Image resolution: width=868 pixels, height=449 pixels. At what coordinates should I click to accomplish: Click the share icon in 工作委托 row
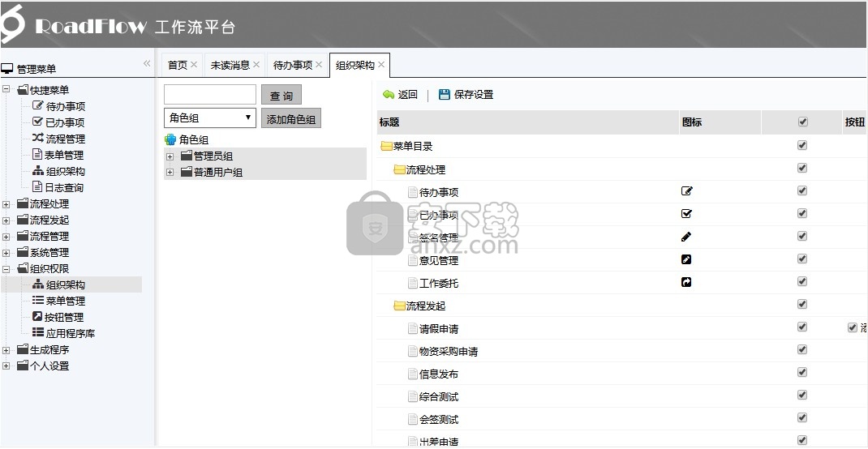[x=686, y=282]
